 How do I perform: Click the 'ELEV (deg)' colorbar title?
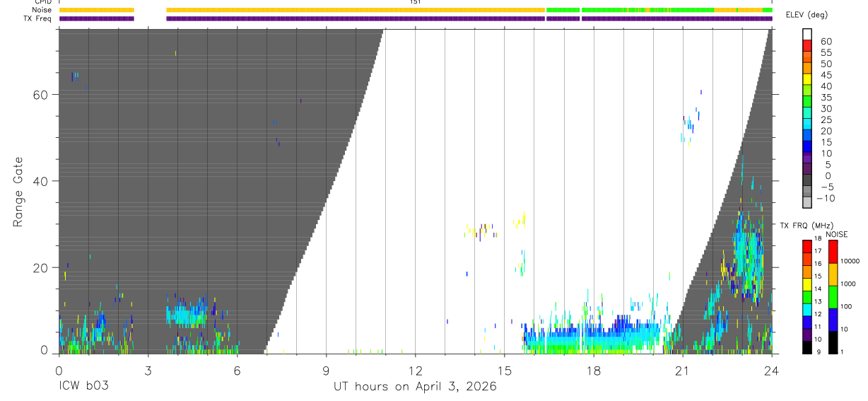[806, 15]
